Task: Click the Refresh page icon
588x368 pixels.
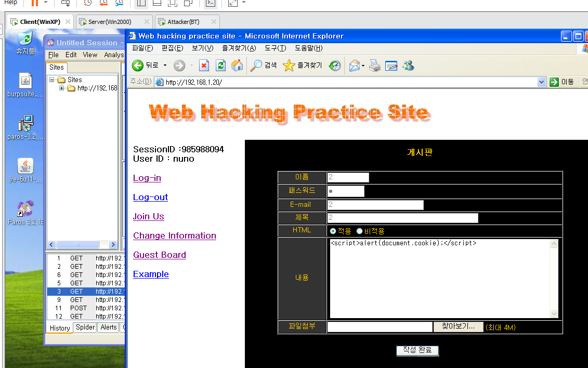Action: [x=220, y=65]
